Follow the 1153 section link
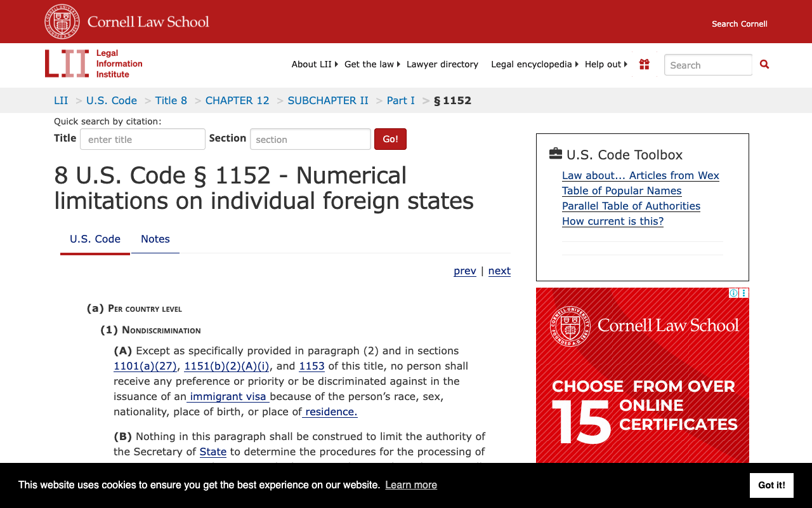Image resolution: width=812 pixels, height=508 pixels. pyautogui.click(x=311, y=366)
